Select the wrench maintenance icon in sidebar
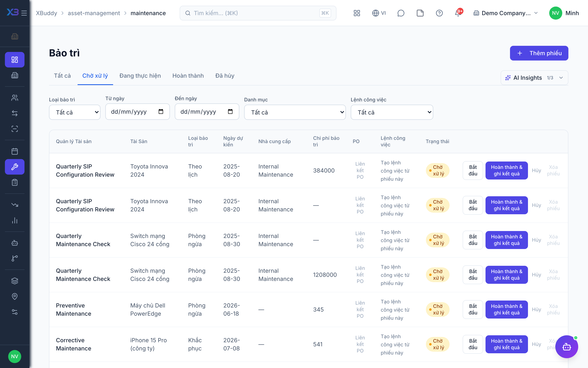 [14, 167]
